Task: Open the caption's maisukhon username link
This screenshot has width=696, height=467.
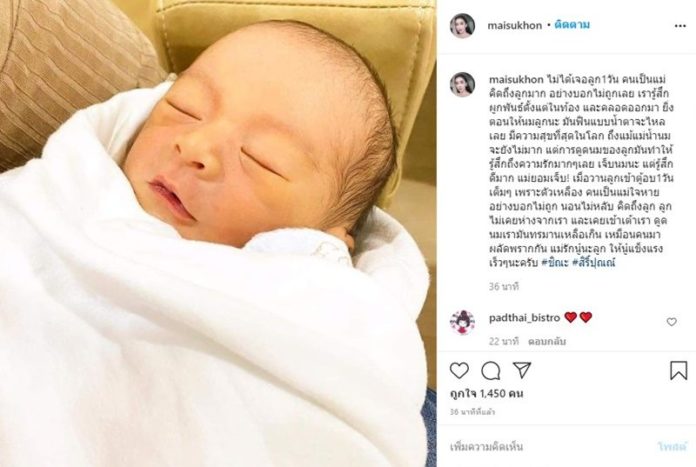Action: [x=516, y=79]
